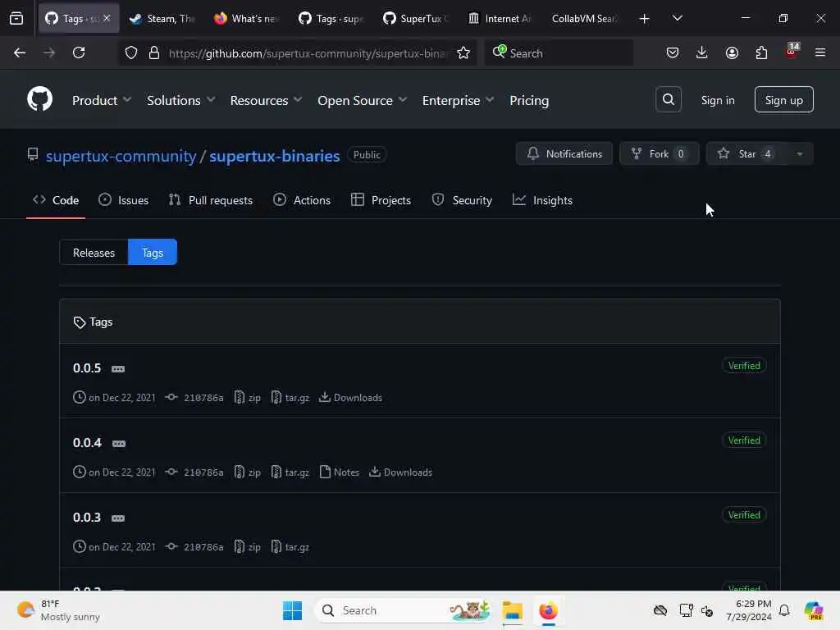Bookmark this page with star icon
Screen dimensions: 840x630
coord(463,52)
